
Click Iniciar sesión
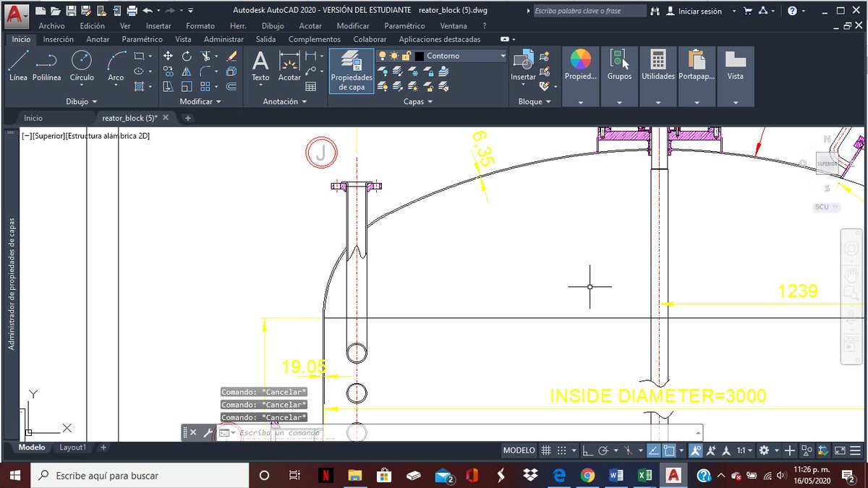700,12
